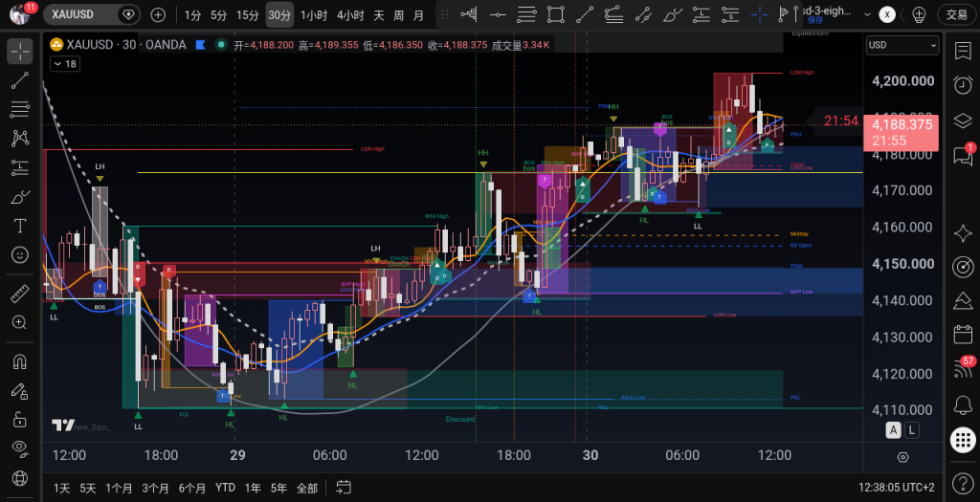This screenshot has width=980, height=502.
Task: Switch to the 15分 timeframe
Action: 248,15
